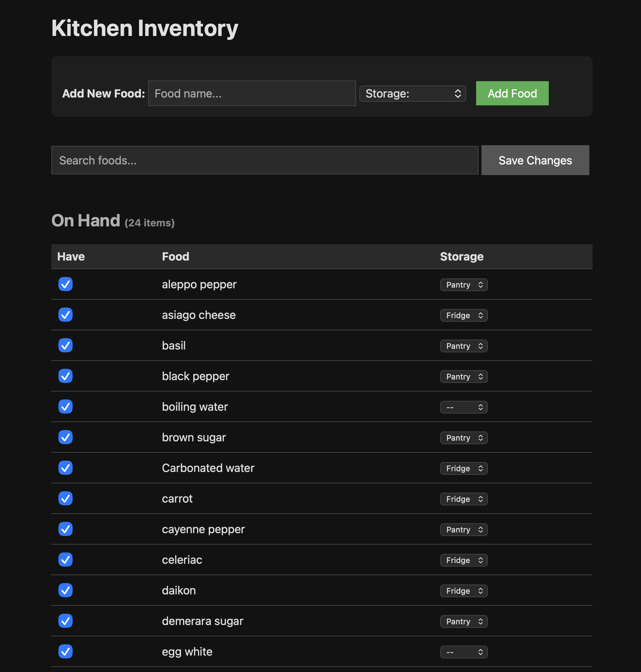This screenshot has width=641, height=672.
Task: Uncheck the boiling water checkbox
Action: coord(65,406)
